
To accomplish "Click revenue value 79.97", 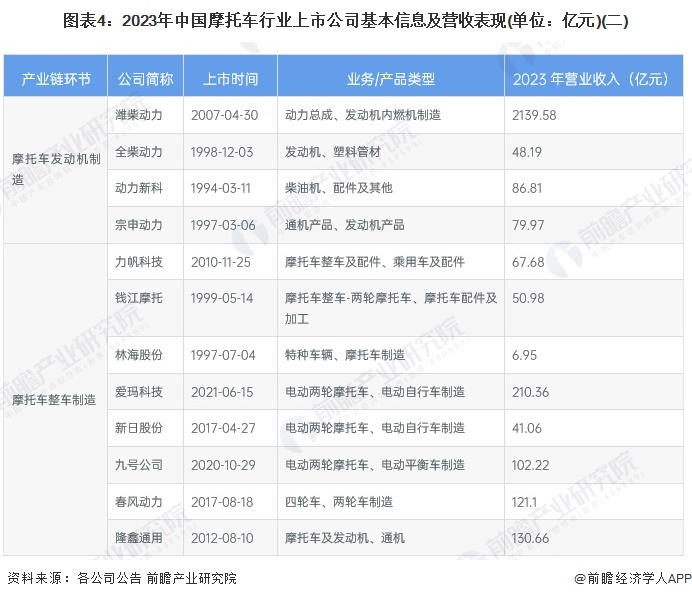I will pos(528,225).
